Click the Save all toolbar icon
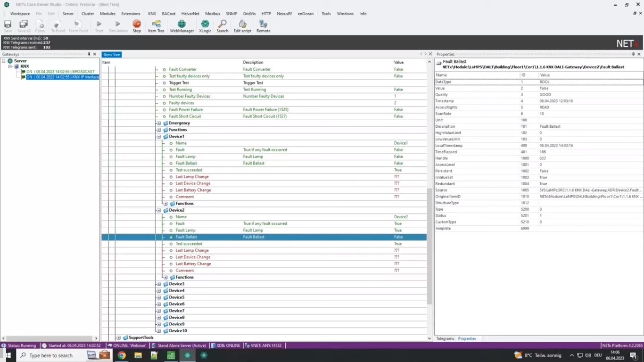The width and height of the screenshot is (644, 362). point(24,26)
